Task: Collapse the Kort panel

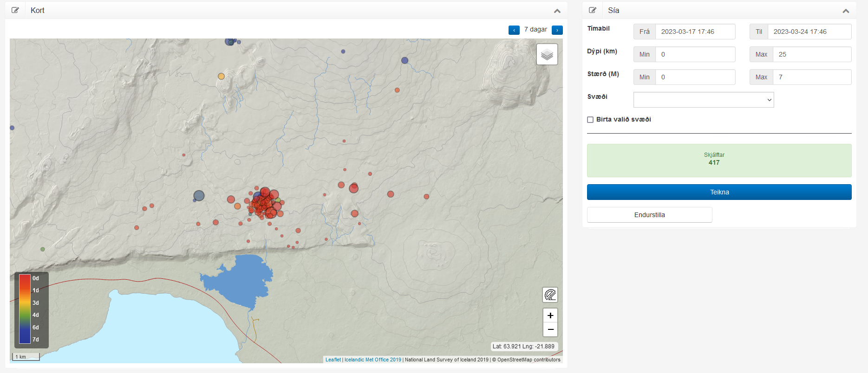Action: (557, 11)
